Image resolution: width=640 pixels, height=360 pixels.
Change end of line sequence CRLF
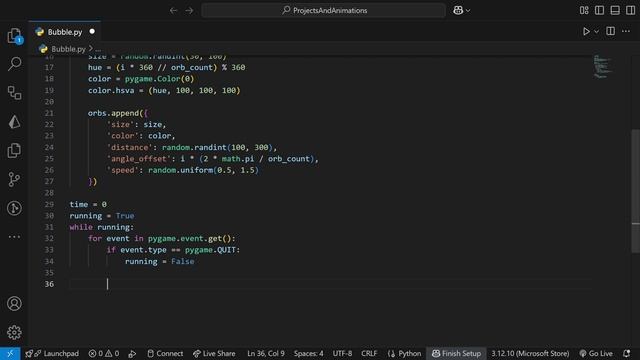click(369, 353)
